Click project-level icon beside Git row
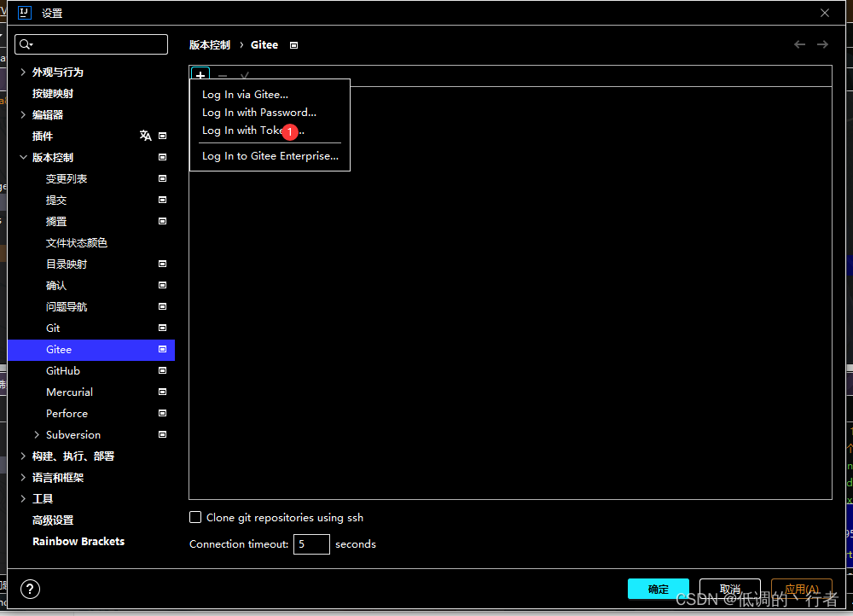The image size is (853, 616). tap(162, 328)
